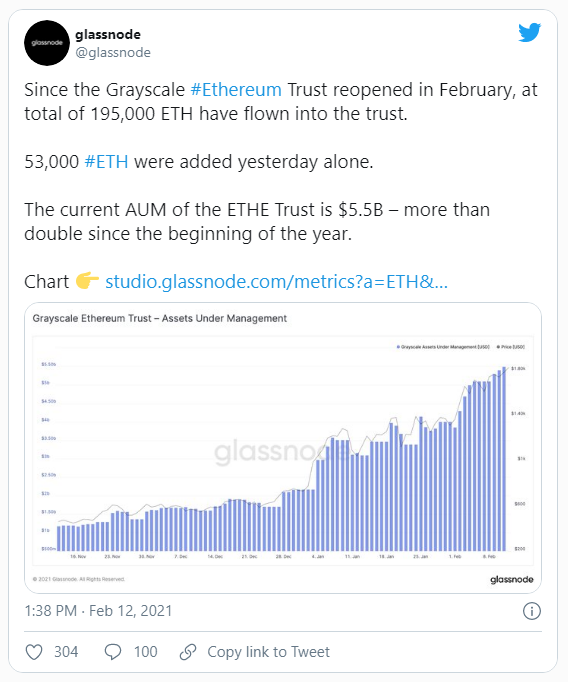Click the chain link icon

click(x=188, y=652)
